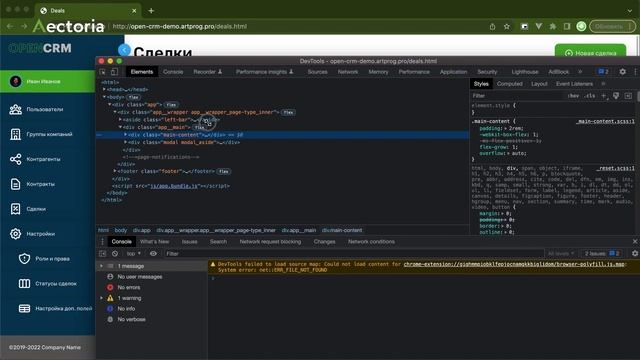Click the green profile avatar icon
Image resolution: width=640 pixels, height=360 pixels.
pos(581,27)
